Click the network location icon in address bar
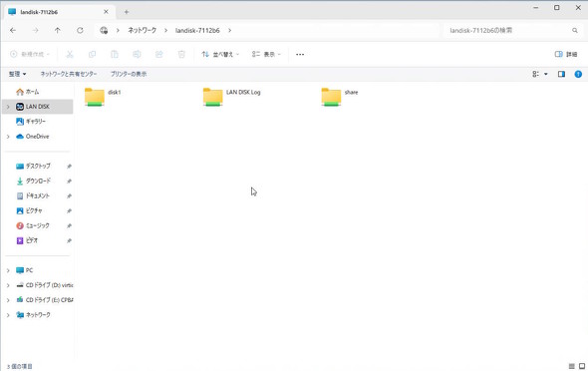The height and width of the screenshot is (371, 588). coord(104,30)
